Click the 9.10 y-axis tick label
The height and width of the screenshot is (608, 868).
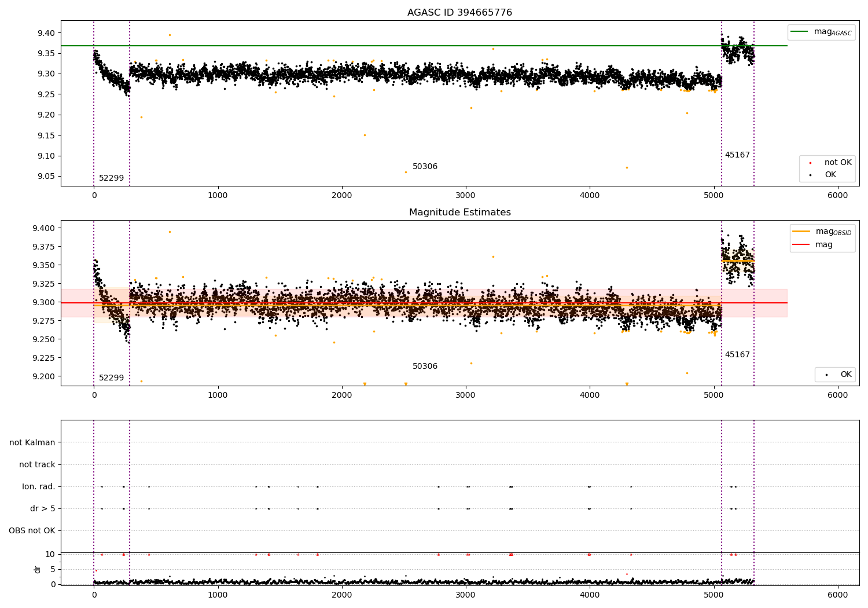coord(46,156)
